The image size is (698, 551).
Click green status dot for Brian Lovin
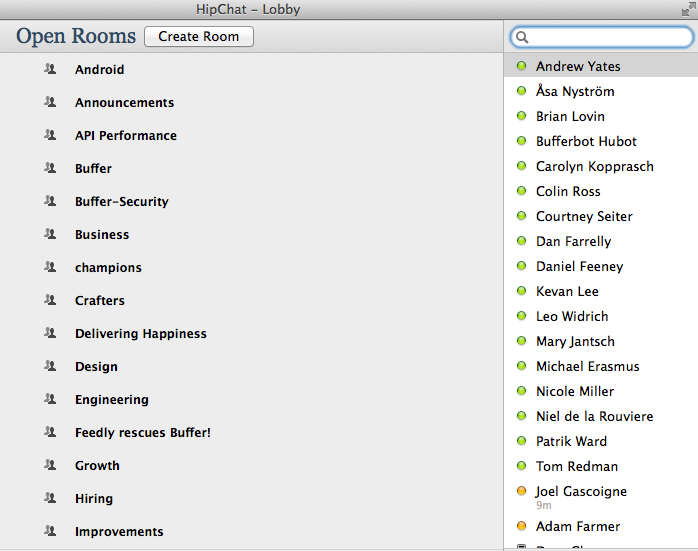[x=521, y=116]
